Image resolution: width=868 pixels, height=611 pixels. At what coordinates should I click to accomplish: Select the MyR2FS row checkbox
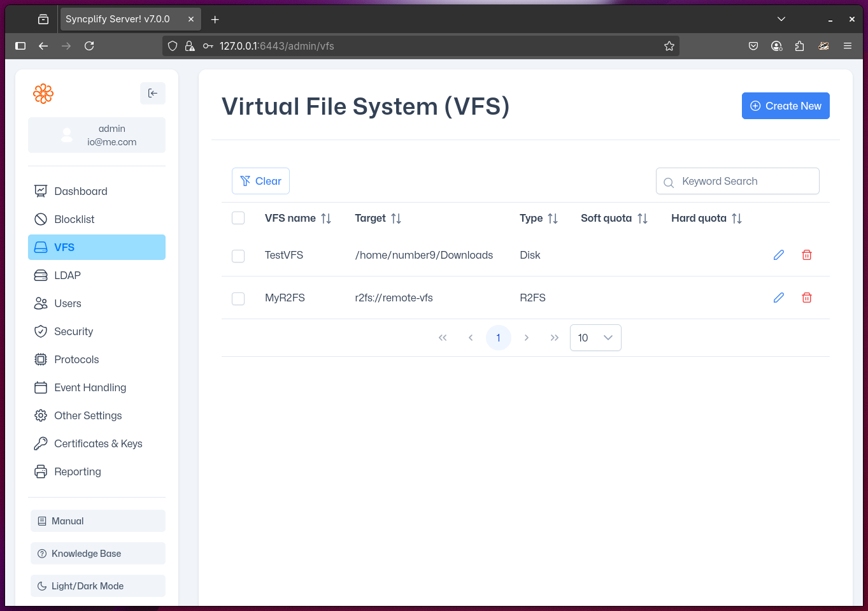238,298
